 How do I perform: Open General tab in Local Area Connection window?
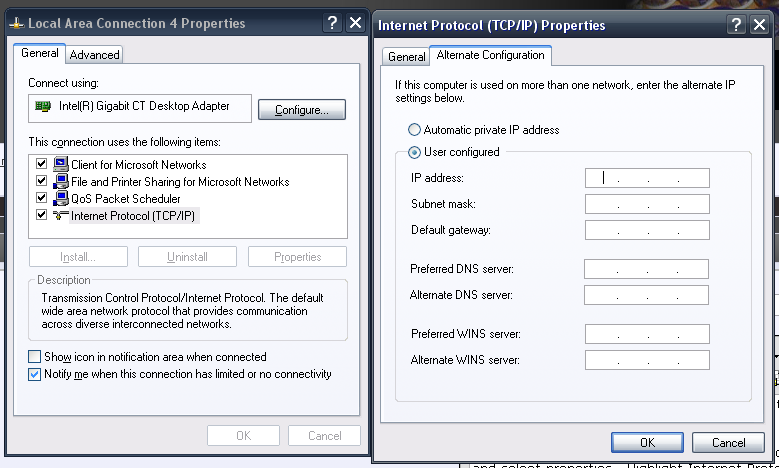(40, 53)
